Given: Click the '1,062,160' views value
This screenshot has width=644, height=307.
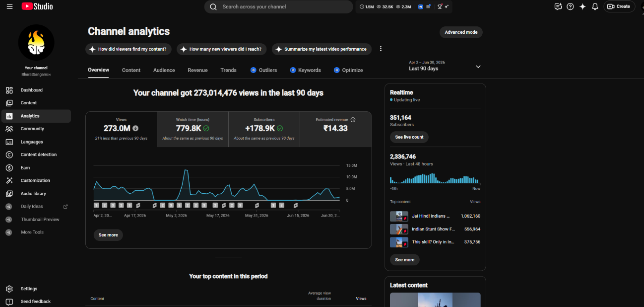Looking at the screenshot, I should point(470,216).
